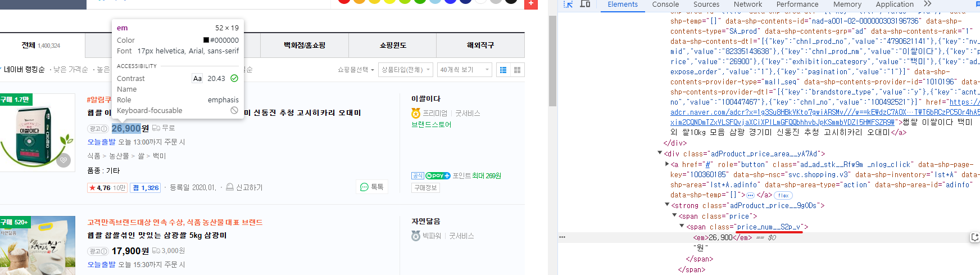Pick the black color swatch
The height and width of the screenshot is (275, 980).
(x=511, y=1)
